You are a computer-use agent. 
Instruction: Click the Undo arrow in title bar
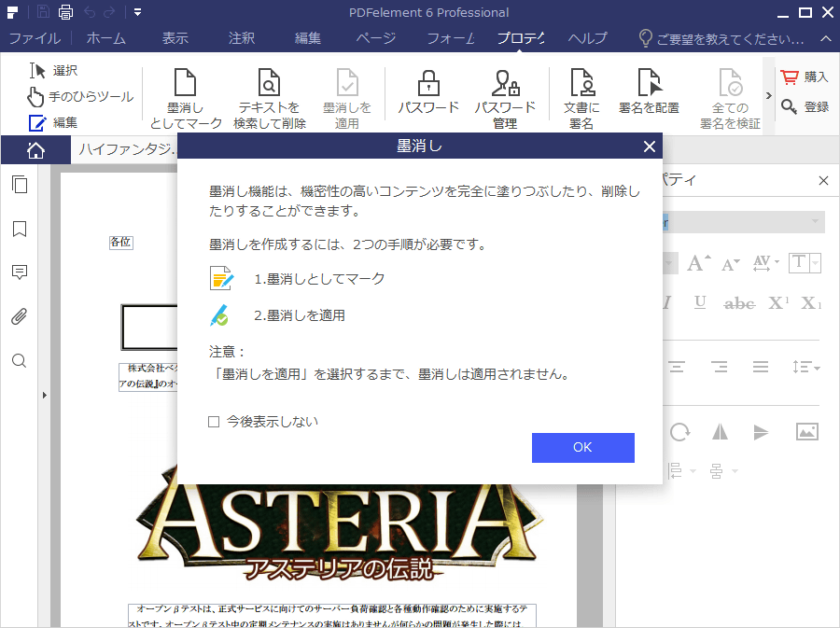90,12
